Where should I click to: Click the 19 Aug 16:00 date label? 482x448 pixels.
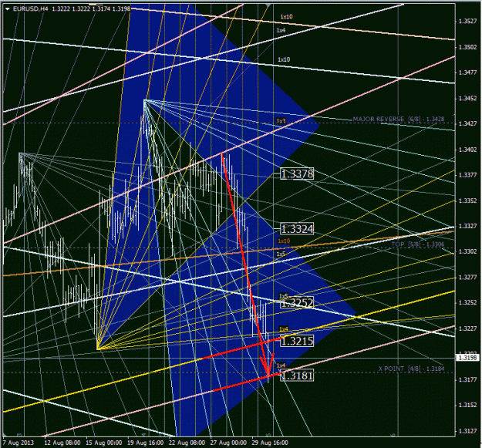click(x=146, y=443)
